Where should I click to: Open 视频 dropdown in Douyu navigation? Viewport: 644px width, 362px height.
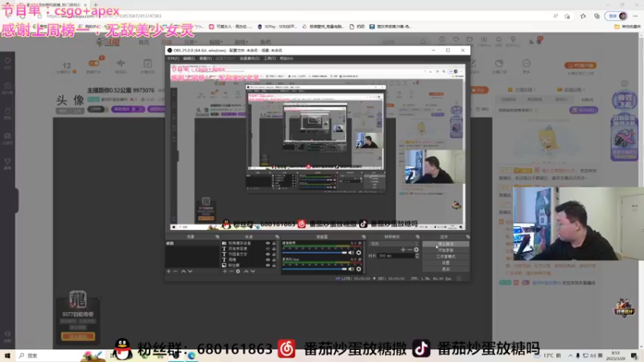point(216,43)
